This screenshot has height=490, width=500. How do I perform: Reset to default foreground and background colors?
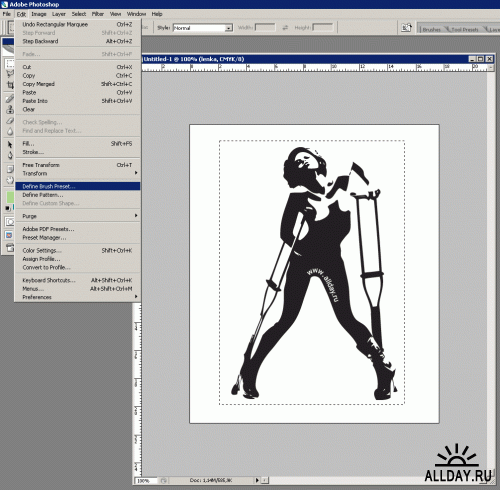(x=7, y=208)
